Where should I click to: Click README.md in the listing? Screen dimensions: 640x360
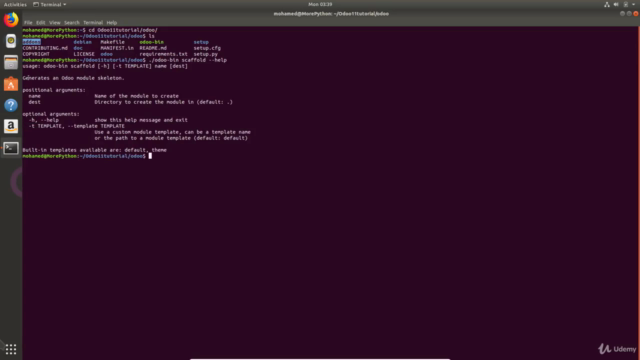pyautogui.click(x=153, y=48)
